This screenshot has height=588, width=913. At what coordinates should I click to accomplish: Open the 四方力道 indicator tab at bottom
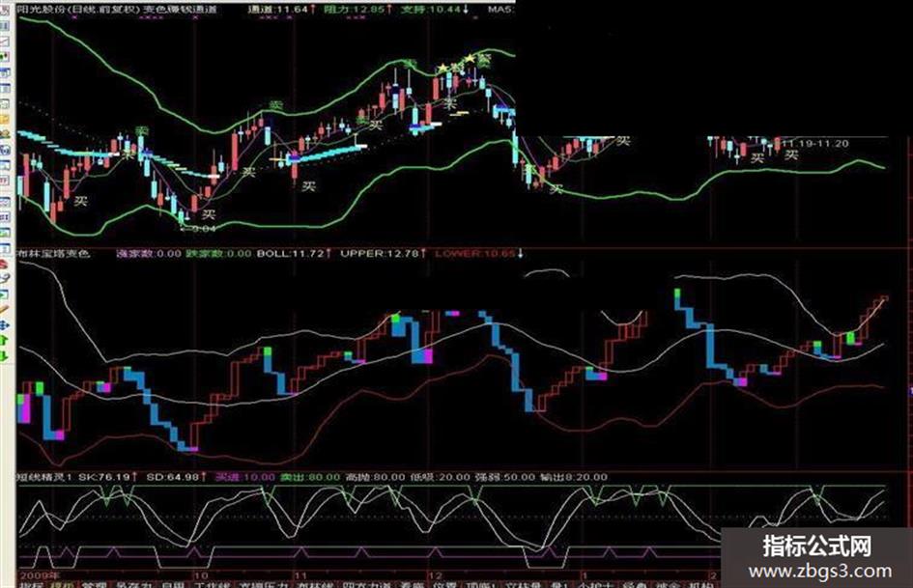coord(367,584)
